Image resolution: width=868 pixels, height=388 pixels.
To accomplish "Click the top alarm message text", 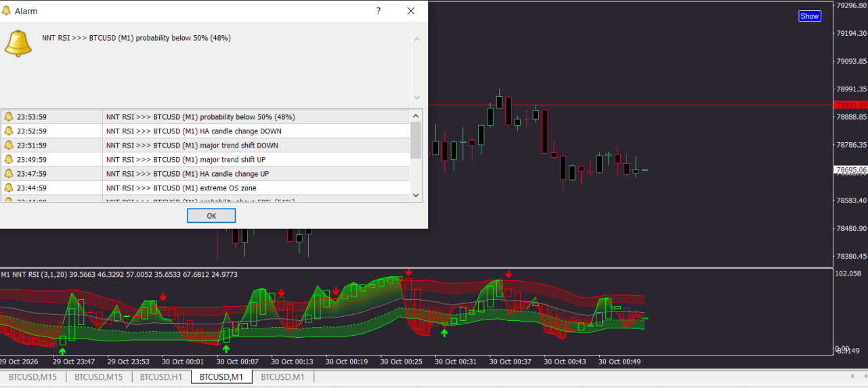I will (136, 38).
